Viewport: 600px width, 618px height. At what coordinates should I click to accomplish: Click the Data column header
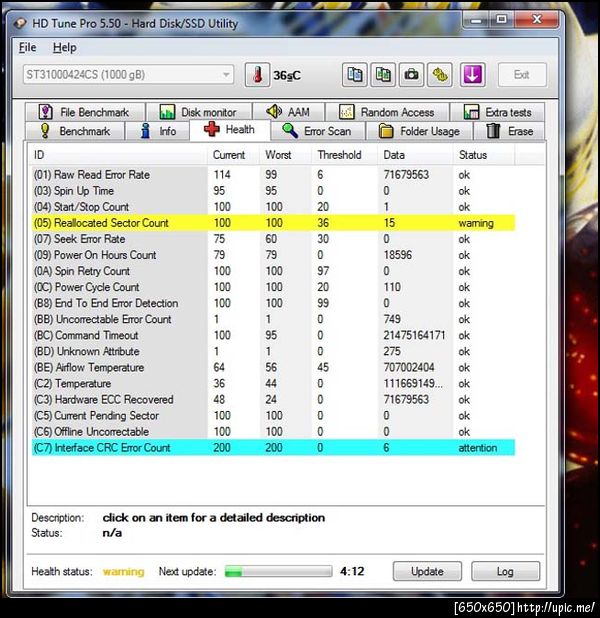pyautogui.click(x=415, y=155)
